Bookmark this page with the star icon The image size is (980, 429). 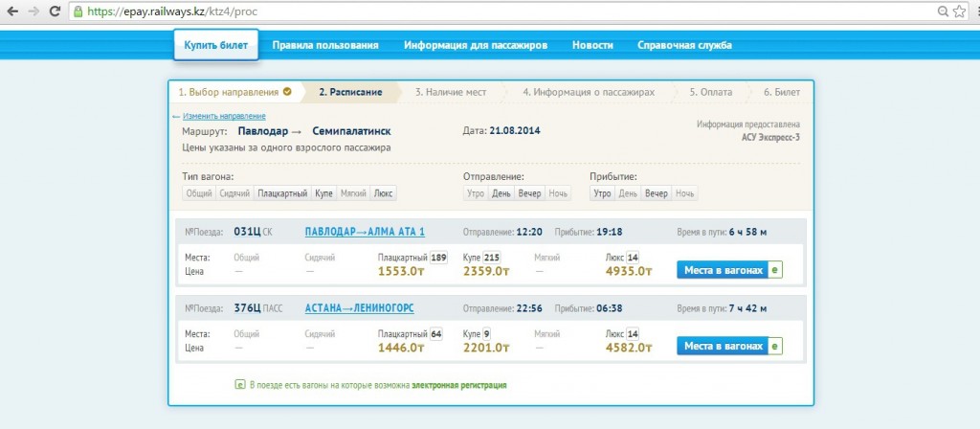point(959,12)
